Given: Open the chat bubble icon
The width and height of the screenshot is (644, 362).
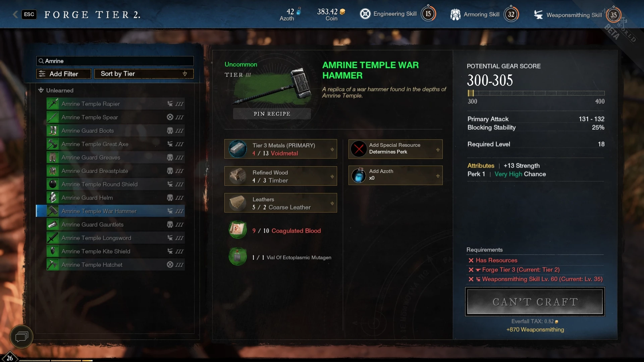Looking at the screenshot, I should (21, 337).
